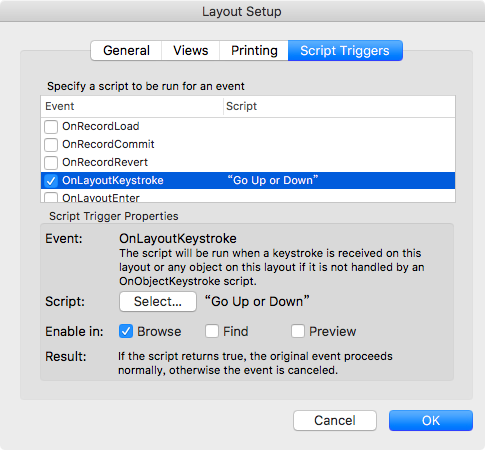Screen dimensions: 485x450
Task: Tick the OnRecordRevert checkbox
Action: 51,163
